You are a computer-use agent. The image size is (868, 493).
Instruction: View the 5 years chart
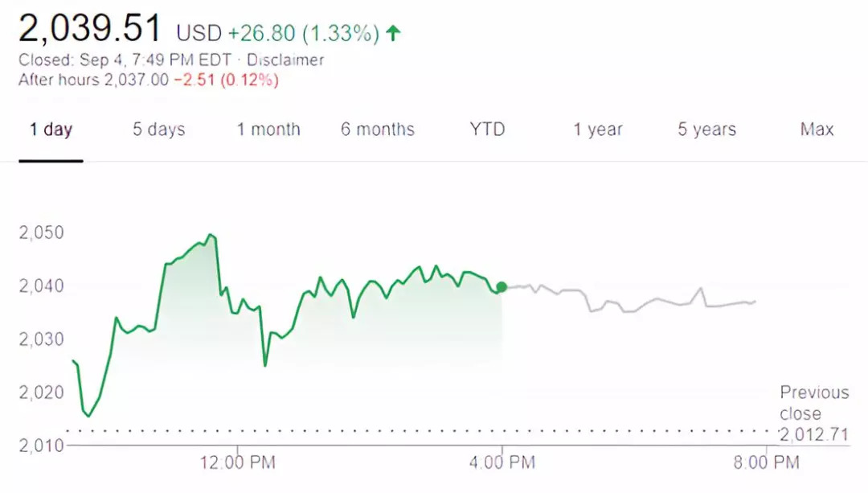pyautogui.click(x=706, y=129)
